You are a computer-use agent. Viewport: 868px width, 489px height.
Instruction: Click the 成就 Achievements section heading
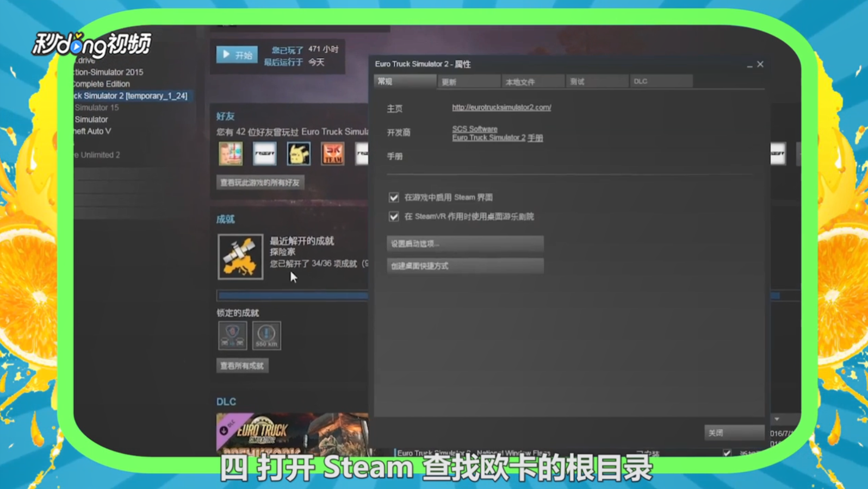(225, 220)
